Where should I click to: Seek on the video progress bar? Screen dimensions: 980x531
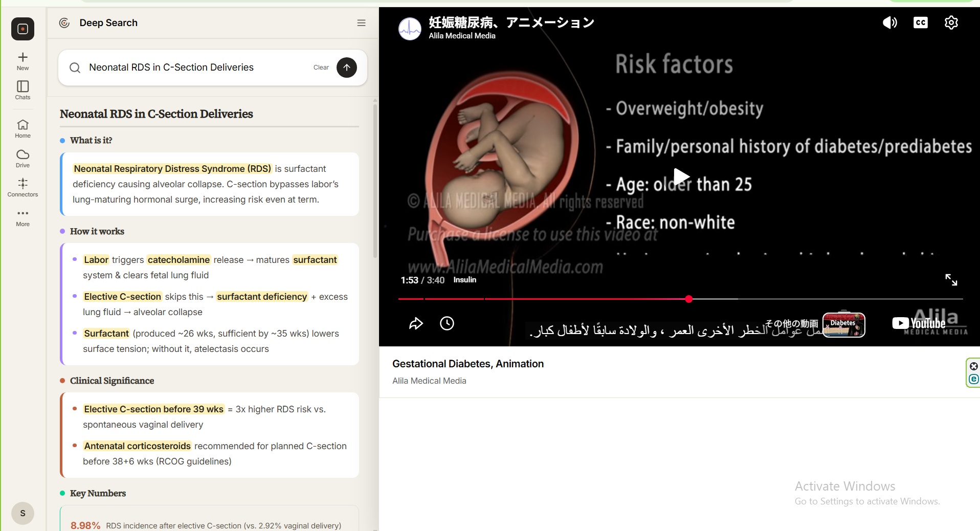click(x=680, y=299)
